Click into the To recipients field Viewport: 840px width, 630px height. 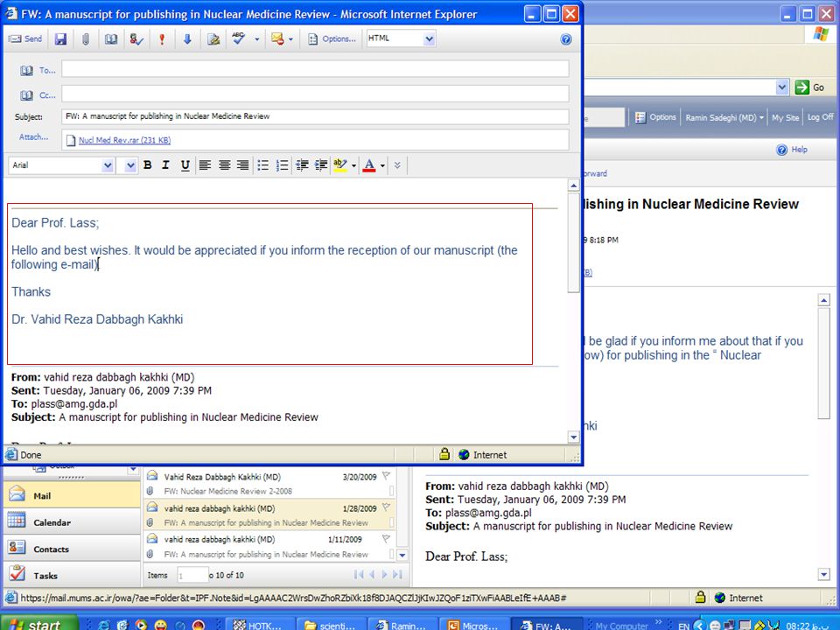[x=315, y=69]
